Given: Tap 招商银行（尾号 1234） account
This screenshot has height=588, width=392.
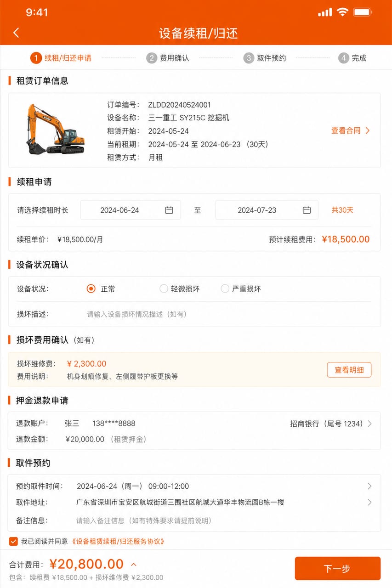Looking at the screenshot, I should (327, 424).
